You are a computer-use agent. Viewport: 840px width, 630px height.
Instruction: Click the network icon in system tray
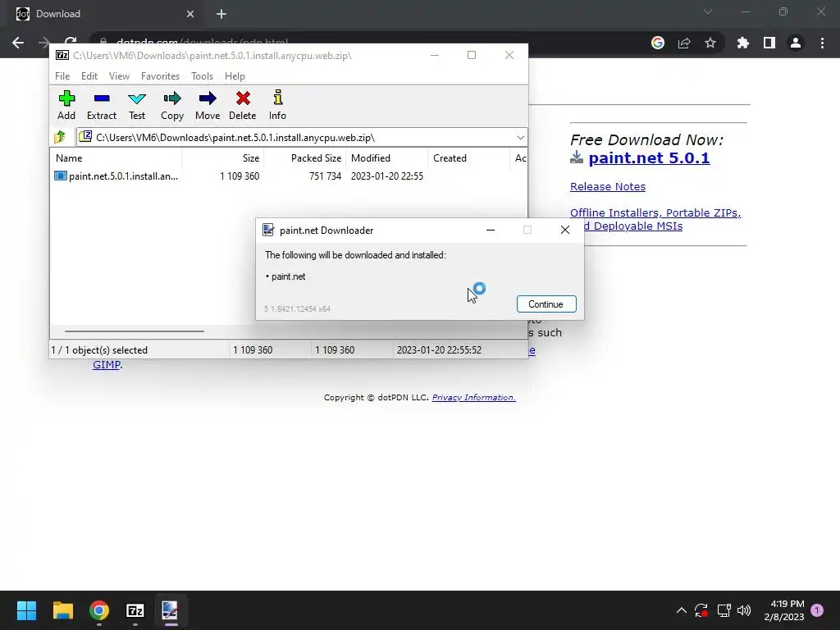click(724, 610)
